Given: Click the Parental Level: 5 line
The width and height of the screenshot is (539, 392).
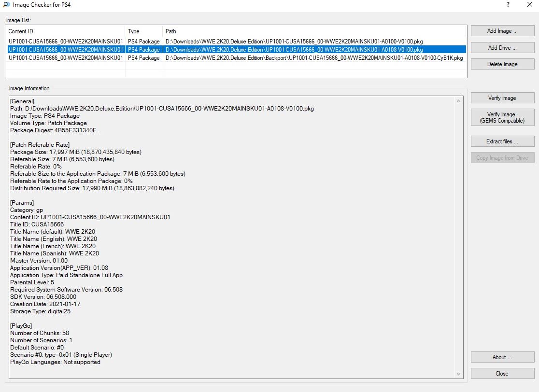Looking at the screenshot, I should pyautogui.click(x=32, y=282).
